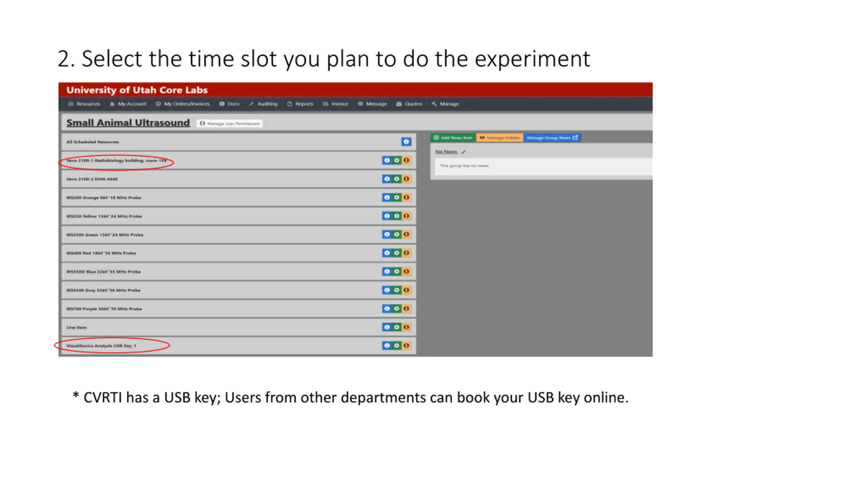Open blue info icon for MS250 Yellow probe
868x488 pixels.
(387, 216)
